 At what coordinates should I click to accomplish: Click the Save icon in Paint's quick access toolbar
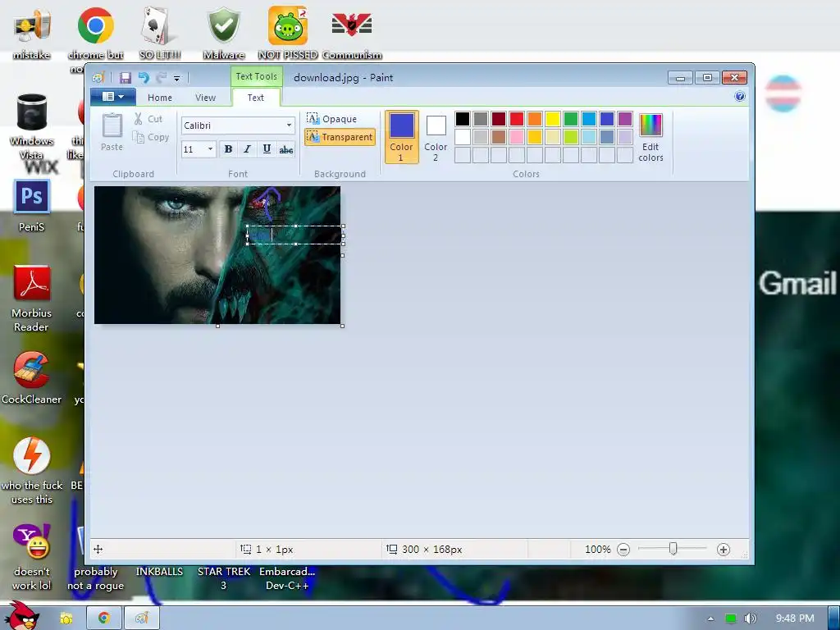[x=125, y=78]
